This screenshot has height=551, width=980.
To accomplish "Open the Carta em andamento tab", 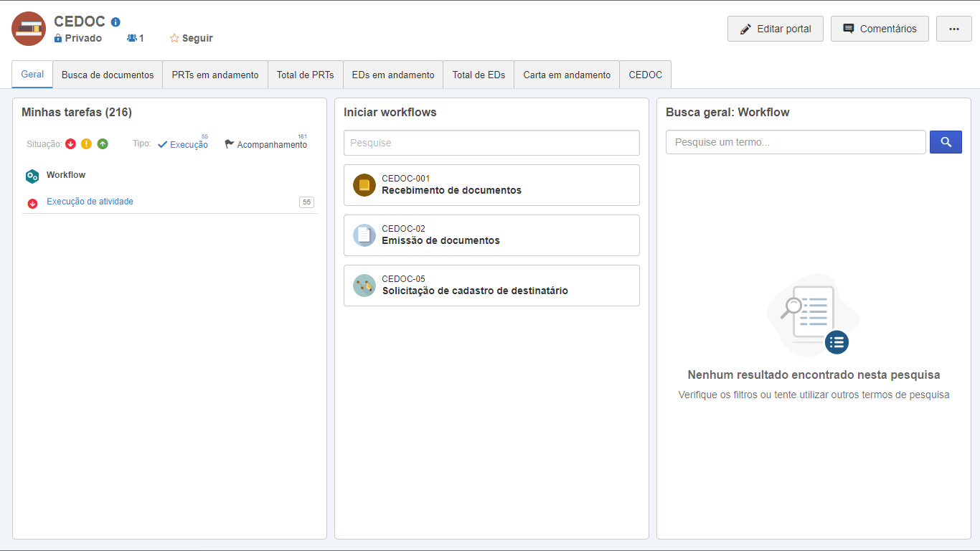I will coord(567,75).
